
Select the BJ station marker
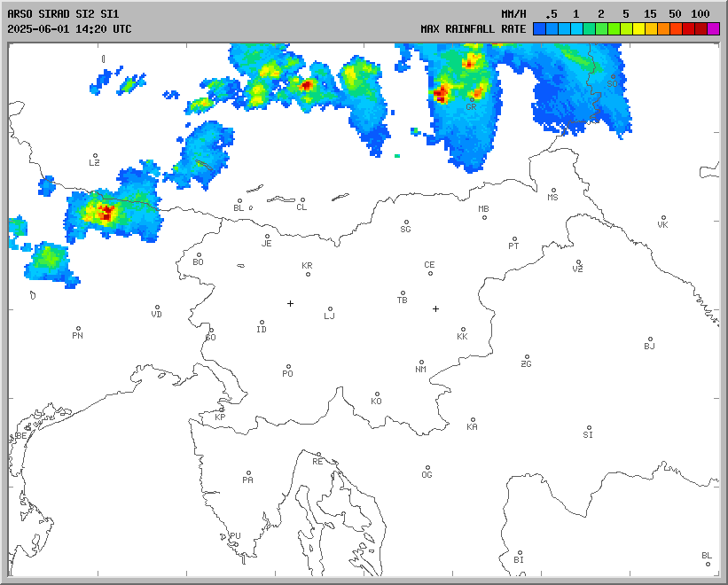650,339
